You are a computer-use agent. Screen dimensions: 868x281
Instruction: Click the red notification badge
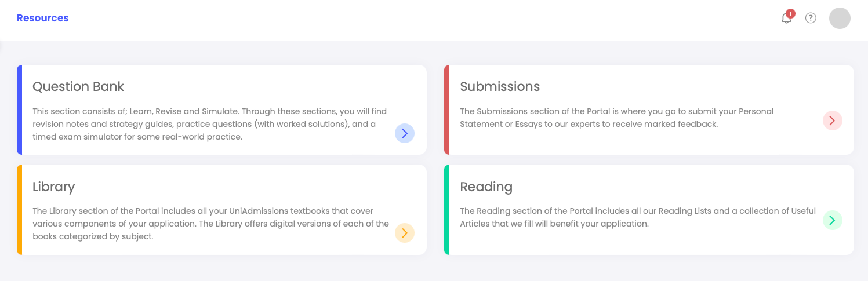(x=790, y=13)
